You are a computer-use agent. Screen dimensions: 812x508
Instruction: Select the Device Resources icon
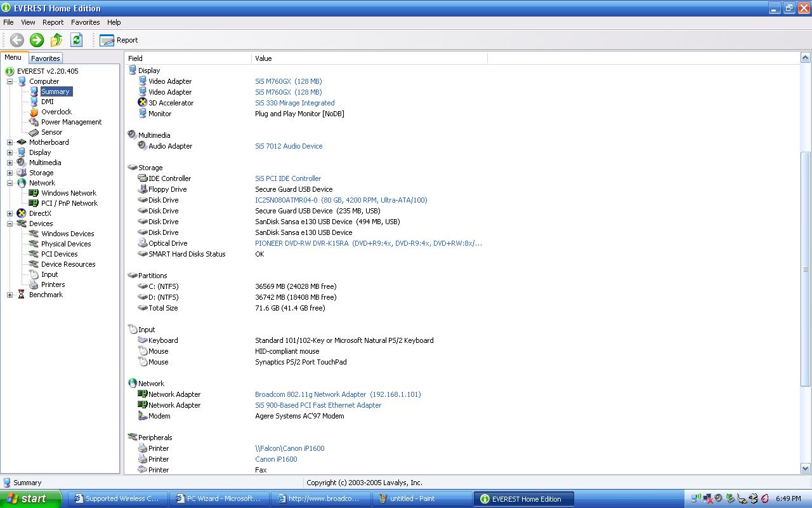34,264
